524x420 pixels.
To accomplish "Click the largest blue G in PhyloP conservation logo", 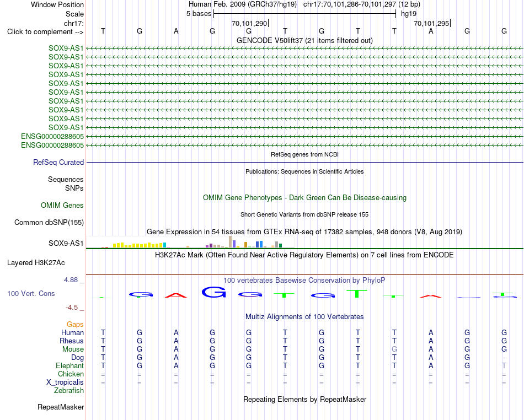I will [213, 292].
